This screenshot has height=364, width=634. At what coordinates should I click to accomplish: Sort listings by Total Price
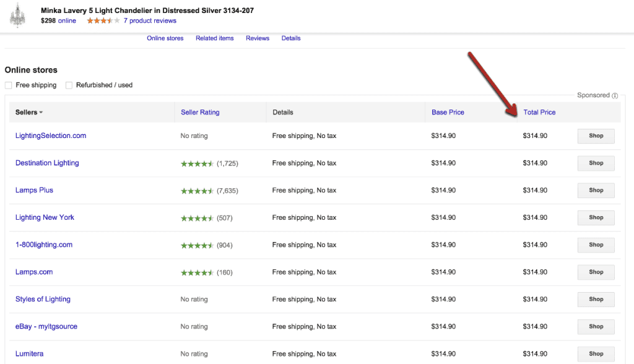539,113
